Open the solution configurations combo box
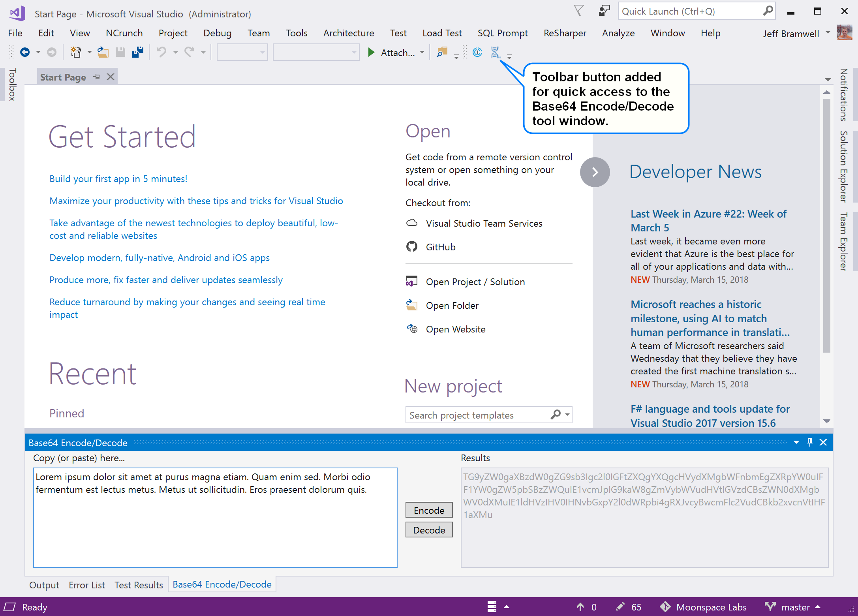Screen dimensions: 858x616 (242, 52)
